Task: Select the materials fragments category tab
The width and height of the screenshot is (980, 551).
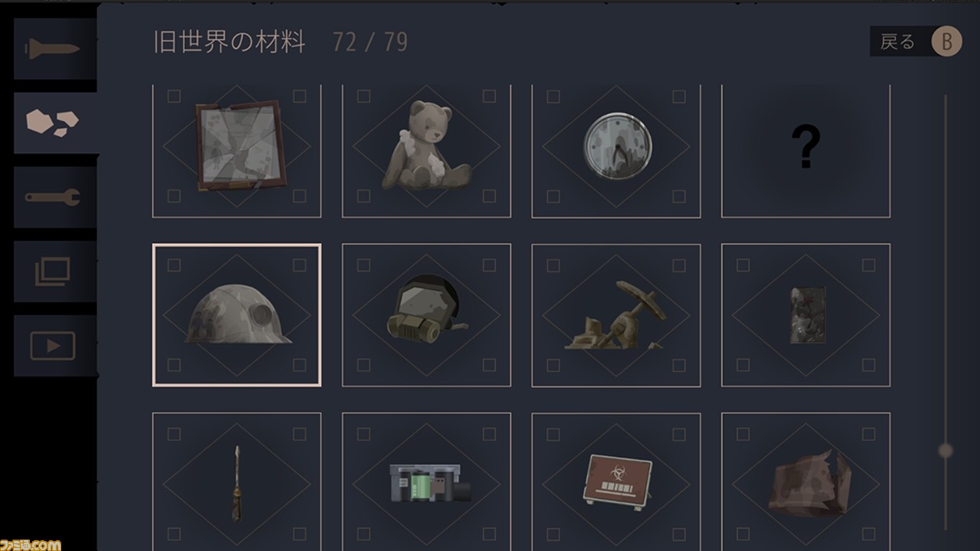Action: [54, 122]
